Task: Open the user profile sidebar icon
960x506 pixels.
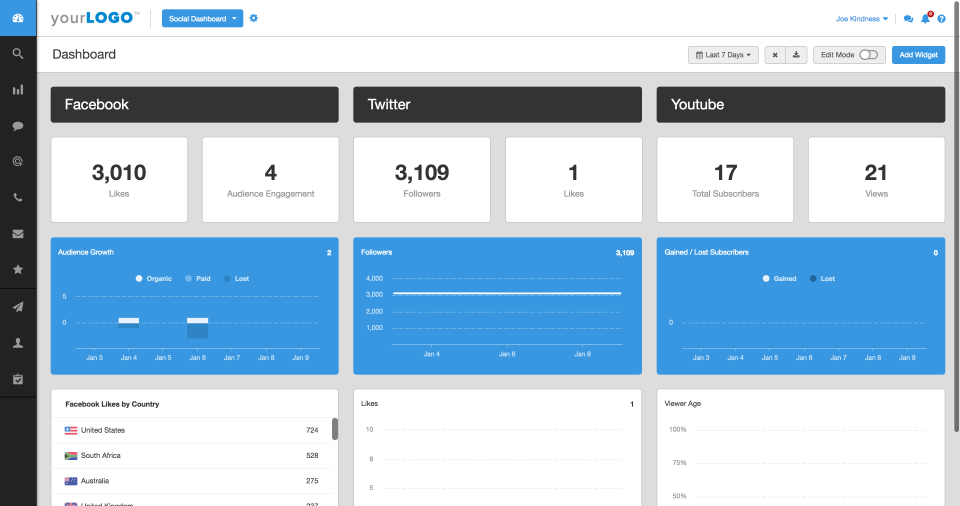Action: 18,343
